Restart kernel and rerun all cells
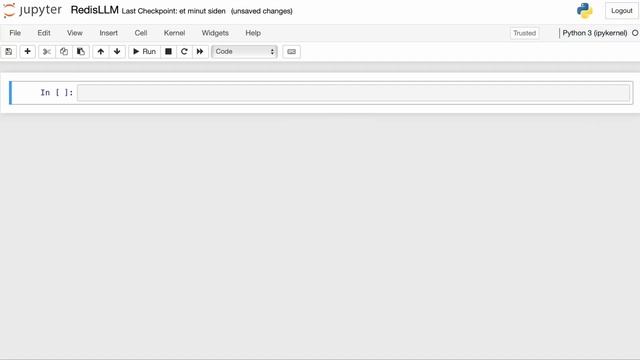This screenshot has height=360, width=640. click(x=200, y=51)
